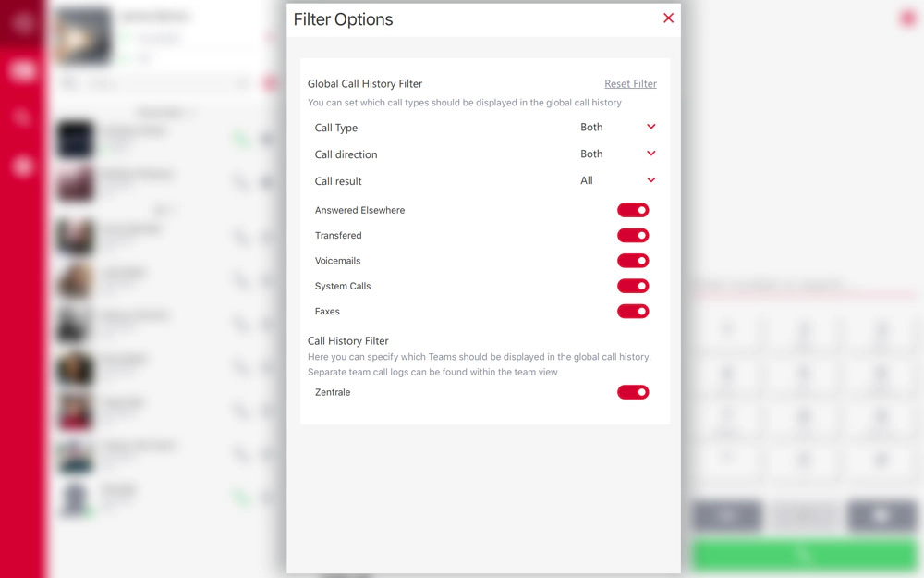Close the Filter Options dialog

pos(668,18)
